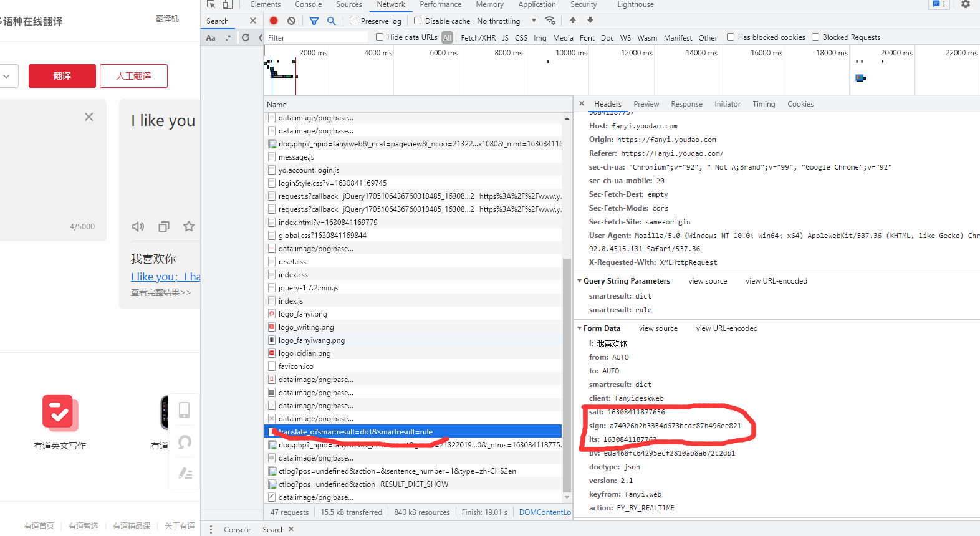Copy the translated text icon
Viewport: 980px width, 536px height.
164,226
